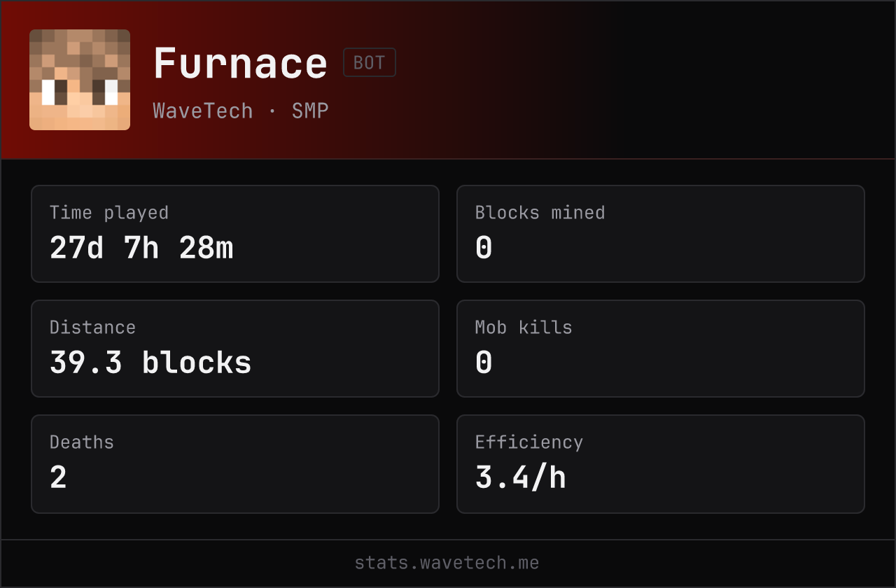
Task: Select the Furnace player name heading
Action: 240,63
